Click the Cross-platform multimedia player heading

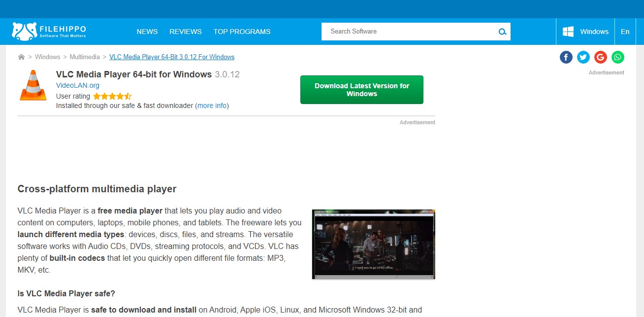97,189
